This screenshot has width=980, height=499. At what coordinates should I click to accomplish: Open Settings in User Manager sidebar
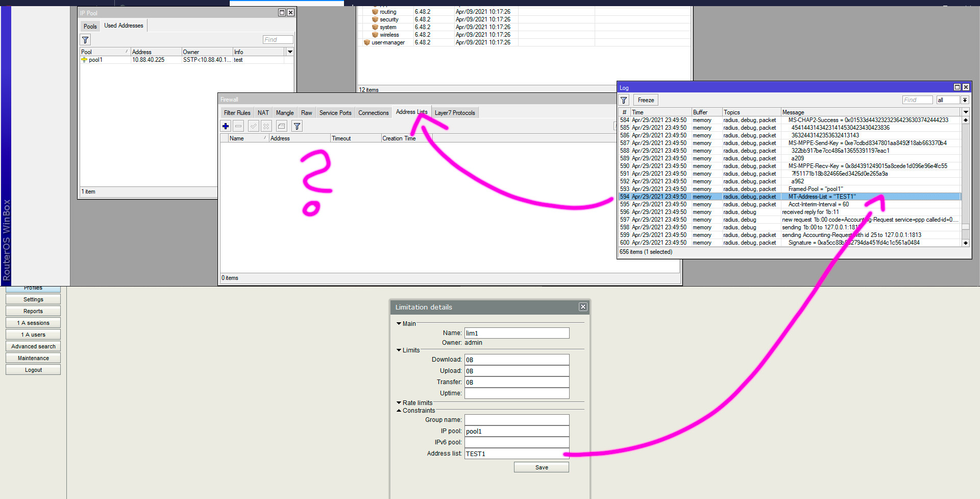(33, 299)
